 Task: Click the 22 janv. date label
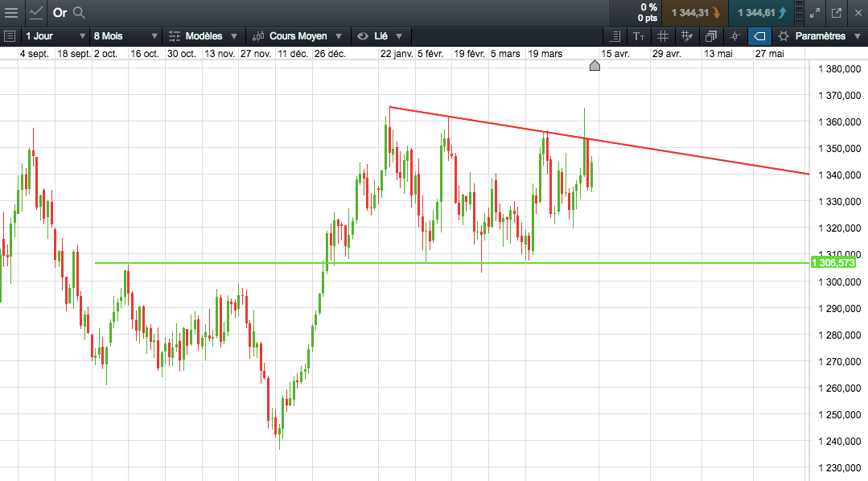tap(397, 54)
